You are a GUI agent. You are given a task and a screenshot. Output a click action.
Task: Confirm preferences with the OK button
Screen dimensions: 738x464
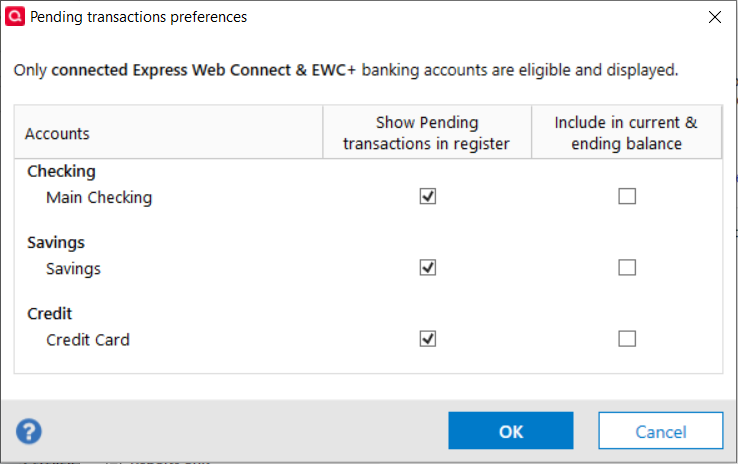click(511, 431)
